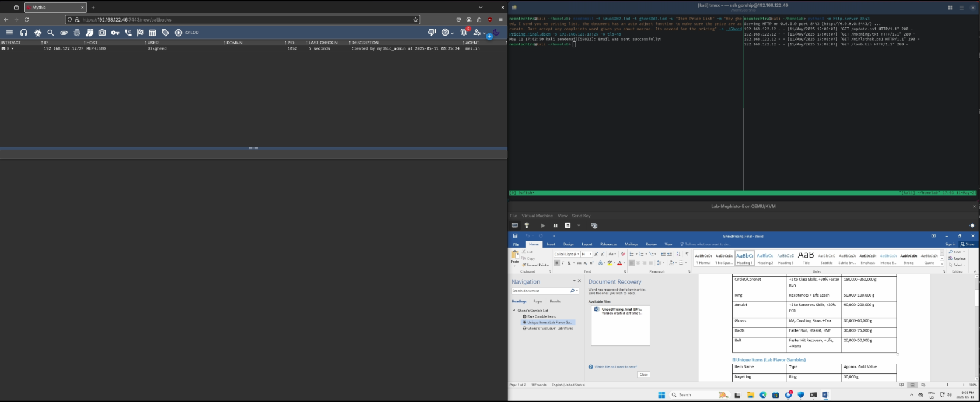980x402 pixels.
Task: Collapse Gheed's Gamble List heading in Navigation
Action: point(514,311)
